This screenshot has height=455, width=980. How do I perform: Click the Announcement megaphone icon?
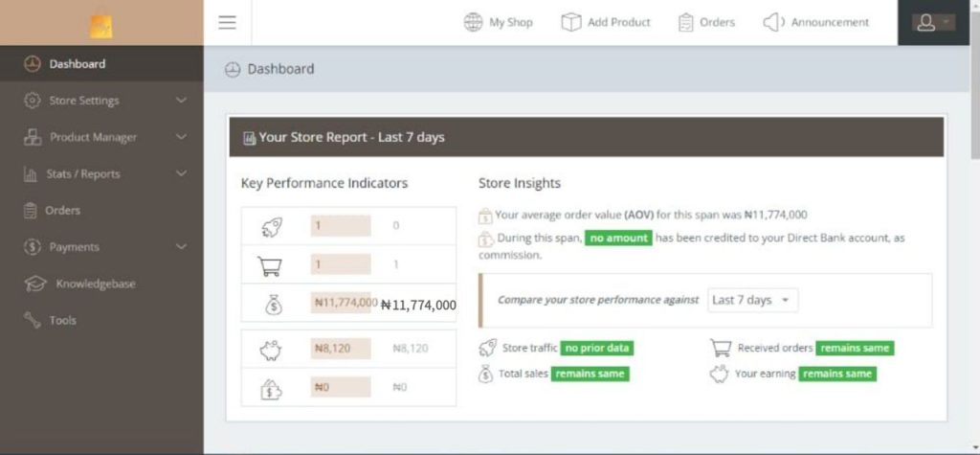coord(774,22)
